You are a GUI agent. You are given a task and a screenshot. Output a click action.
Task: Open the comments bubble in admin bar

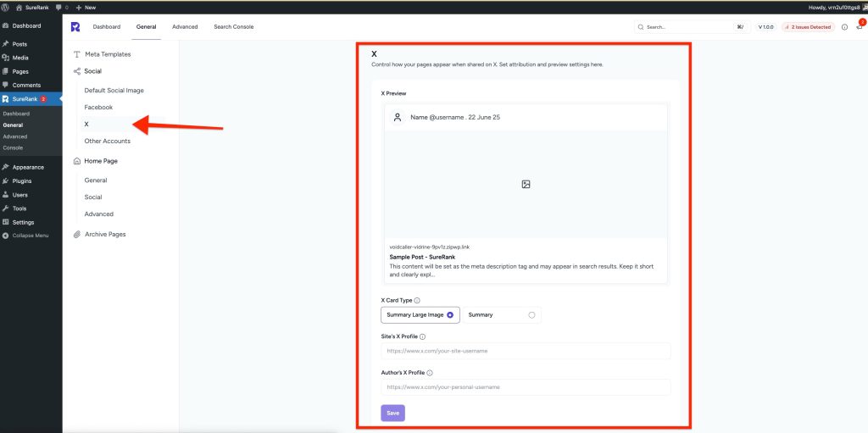tap(62, 8)
